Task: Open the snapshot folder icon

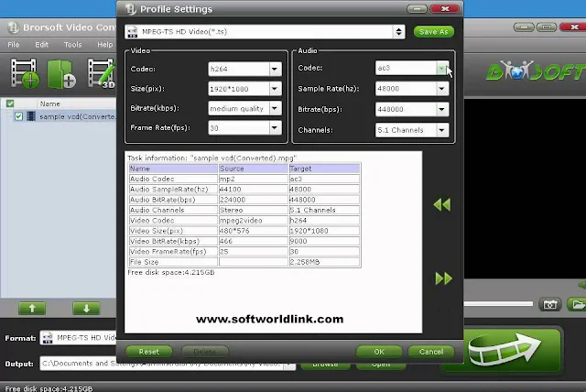Action: (577, 304)
